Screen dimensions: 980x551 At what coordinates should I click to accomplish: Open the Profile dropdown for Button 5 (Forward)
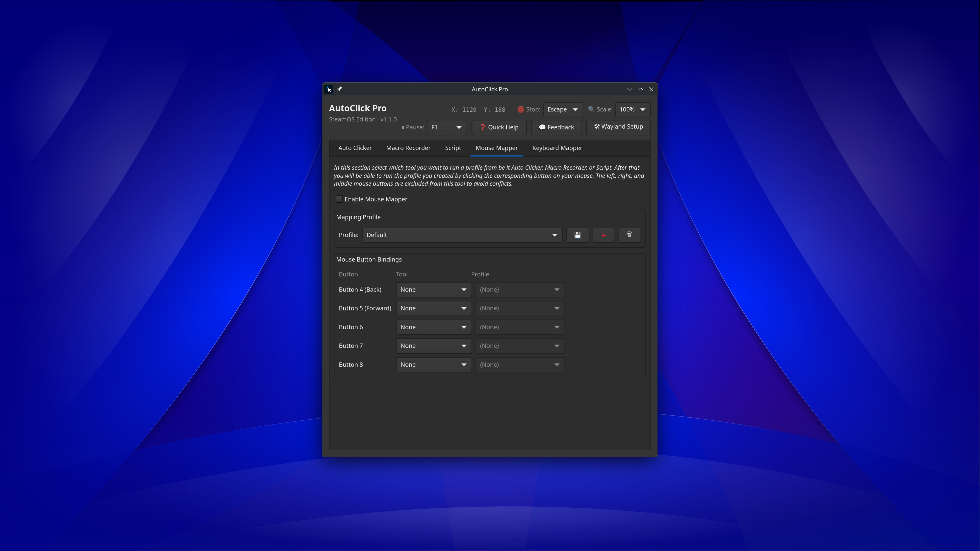(520, 308)
